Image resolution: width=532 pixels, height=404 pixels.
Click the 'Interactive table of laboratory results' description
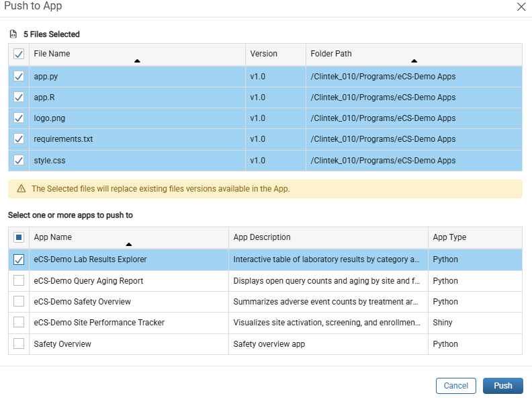point(326,259)
